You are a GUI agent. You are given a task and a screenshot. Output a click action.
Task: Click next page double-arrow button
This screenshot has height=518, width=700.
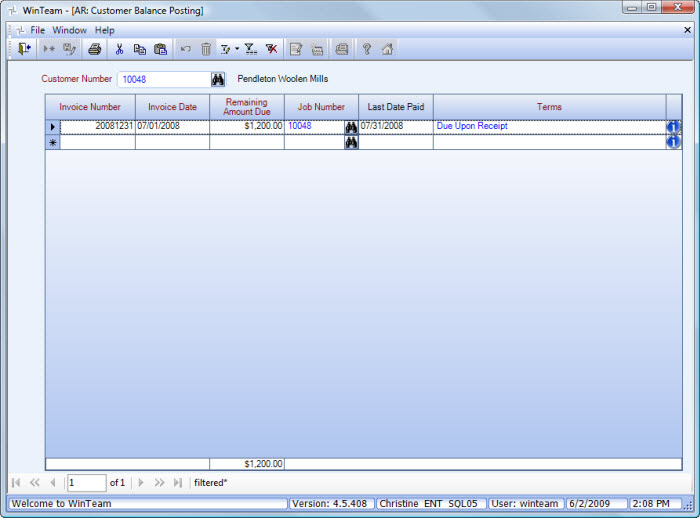tap(159, 483)
